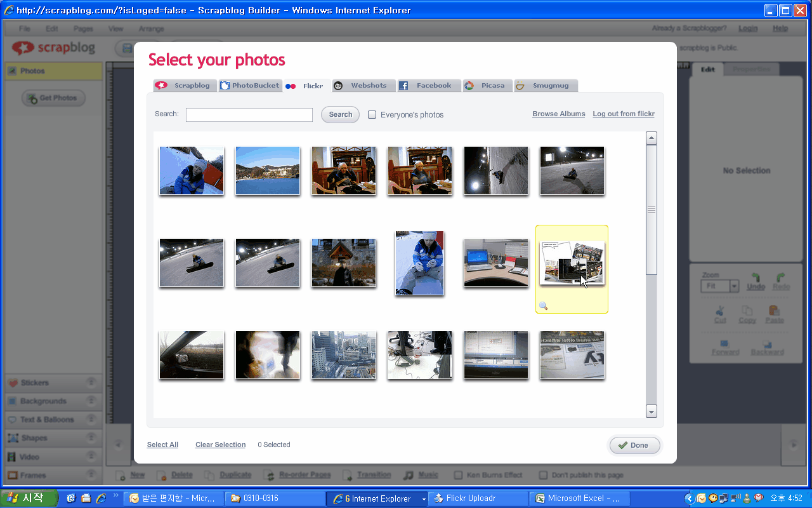Open the Picasa tab
The width and height of the screenshot is (812, 508).
click(x=487, y=86)
